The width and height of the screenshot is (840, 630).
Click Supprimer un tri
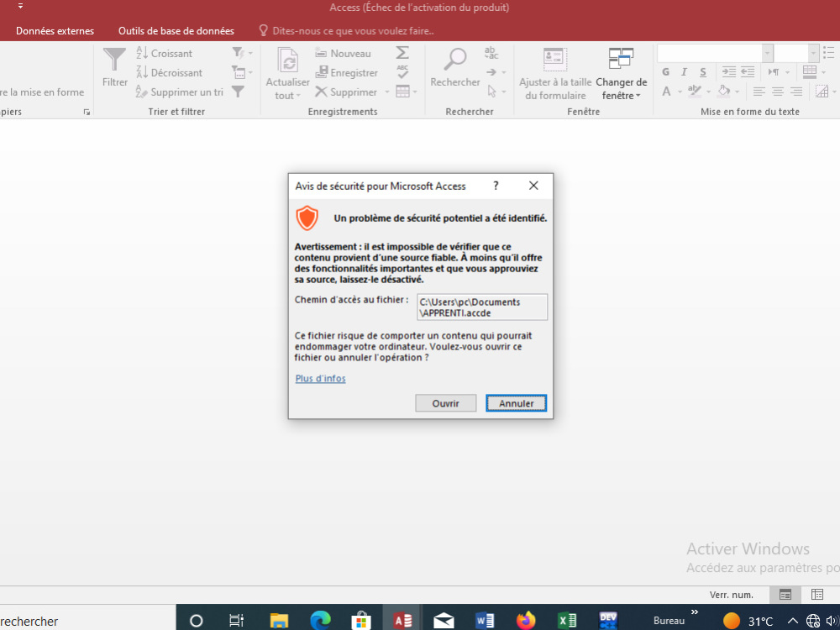179,92
